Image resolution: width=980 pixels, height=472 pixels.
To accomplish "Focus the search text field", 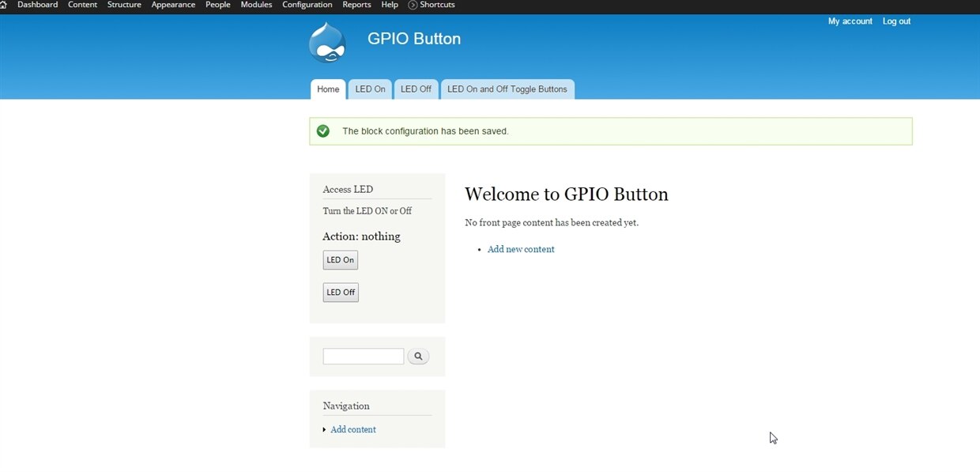I will (x=364, y=357).
